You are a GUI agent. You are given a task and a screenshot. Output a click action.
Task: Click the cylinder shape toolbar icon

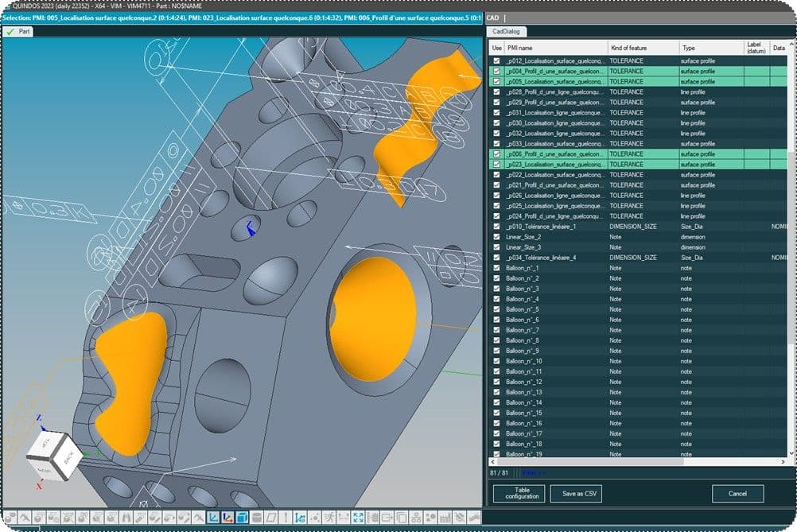(x=257, y=517)
